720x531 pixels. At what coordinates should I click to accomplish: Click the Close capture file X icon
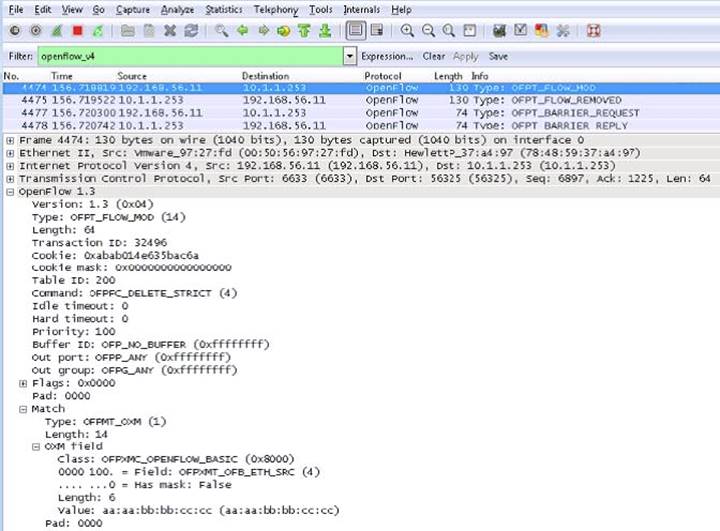169,31
